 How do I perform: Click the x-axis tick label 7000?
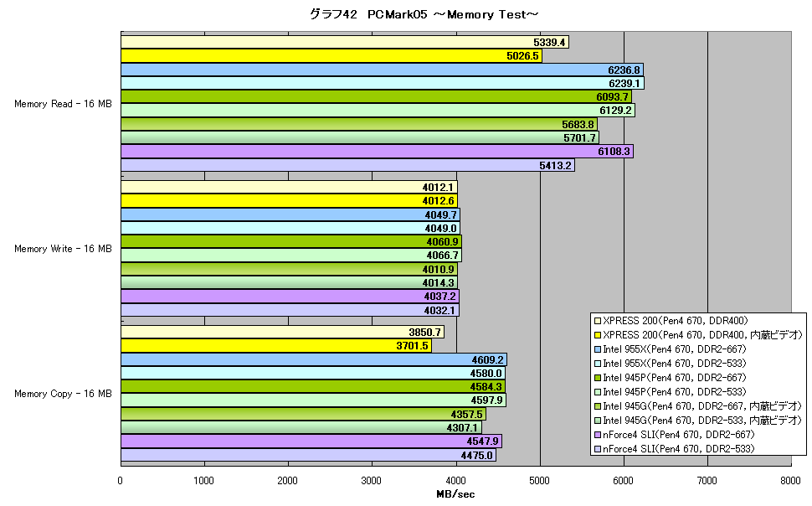pyautogui.click(x=707, y=481)
